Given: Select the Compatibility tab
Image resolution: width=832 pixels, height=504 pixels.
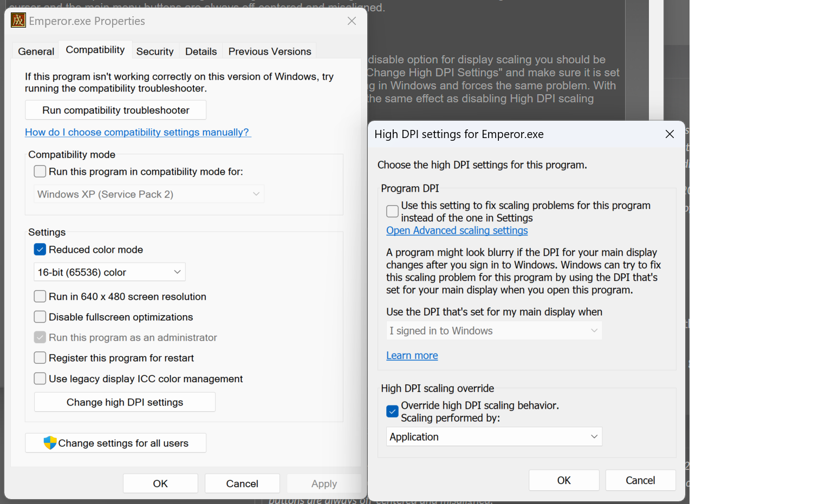Looking at the screenshot, I should [x=95, y=50].
